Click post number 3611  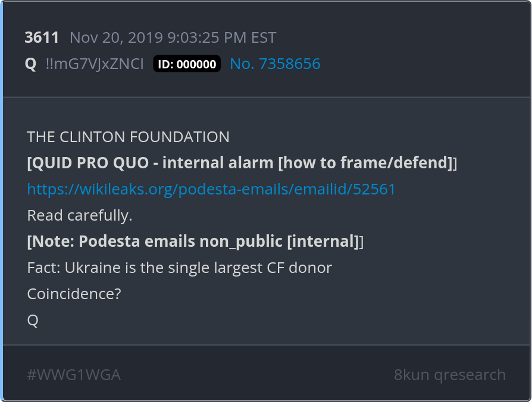pos(42,38)
